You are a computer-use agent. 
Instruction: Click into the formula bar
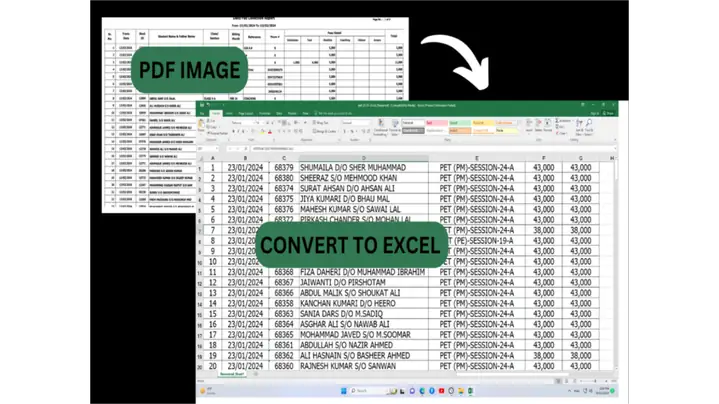click(x=431, y=149)
